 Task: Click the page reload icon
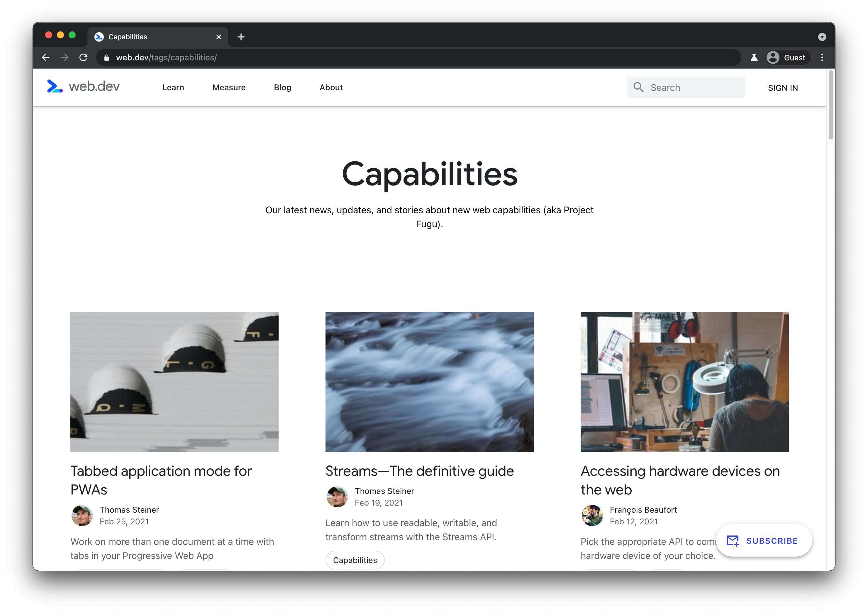point(84,57)
